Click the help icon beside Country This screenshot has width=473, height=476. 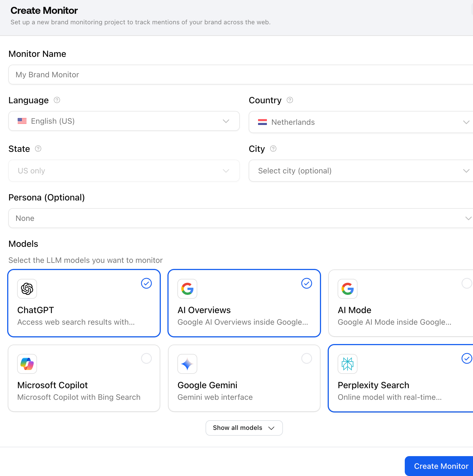tap(290, 100)
